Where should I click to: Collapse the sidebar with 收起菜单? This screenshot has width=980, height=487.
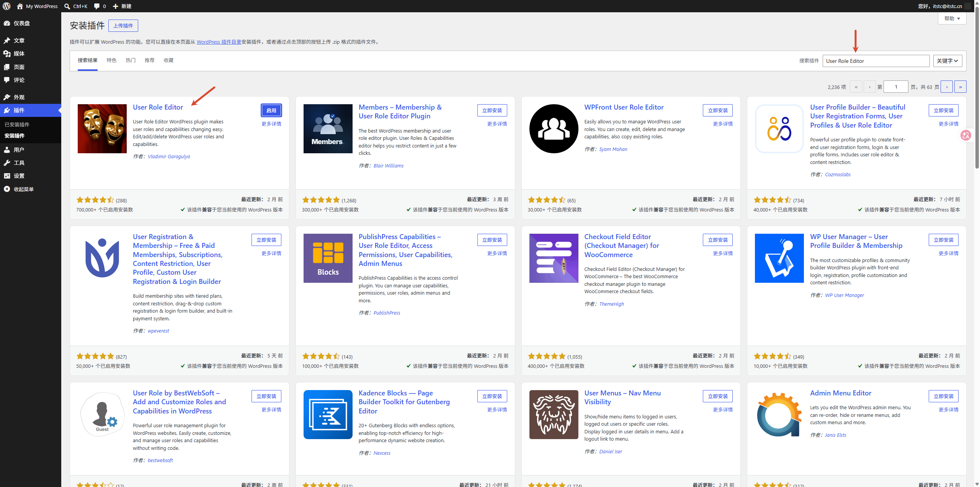coord(31,189)
